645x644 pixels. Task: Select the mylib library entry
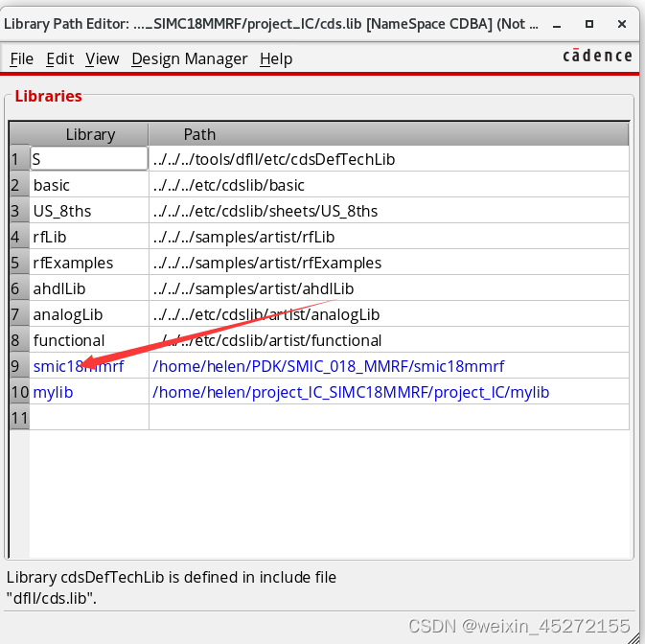54,392
